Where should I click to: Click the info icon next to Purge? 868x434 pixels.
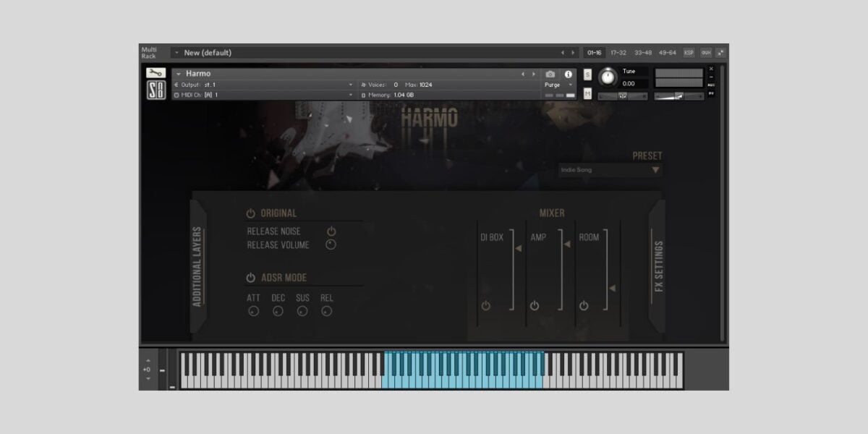(x=569, y=74)
